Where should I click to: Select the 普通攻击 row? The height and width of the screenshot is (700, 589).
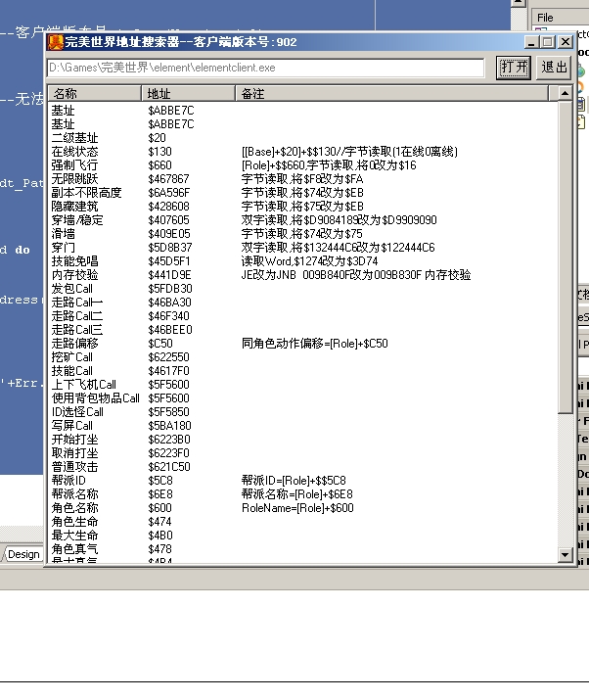[x=302, y=467]
